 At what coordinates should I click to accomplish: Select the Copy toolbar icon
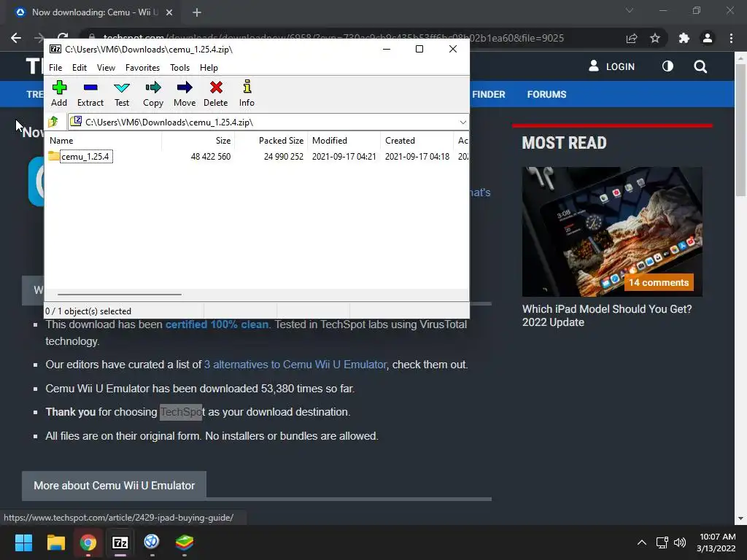coord(153,94)
